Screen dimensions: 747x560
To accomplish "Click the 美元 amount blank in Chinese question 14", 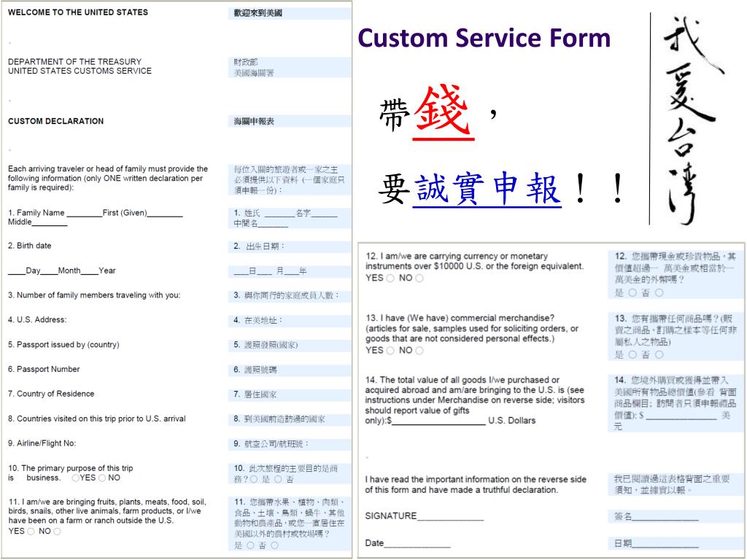I will (681, 416).
